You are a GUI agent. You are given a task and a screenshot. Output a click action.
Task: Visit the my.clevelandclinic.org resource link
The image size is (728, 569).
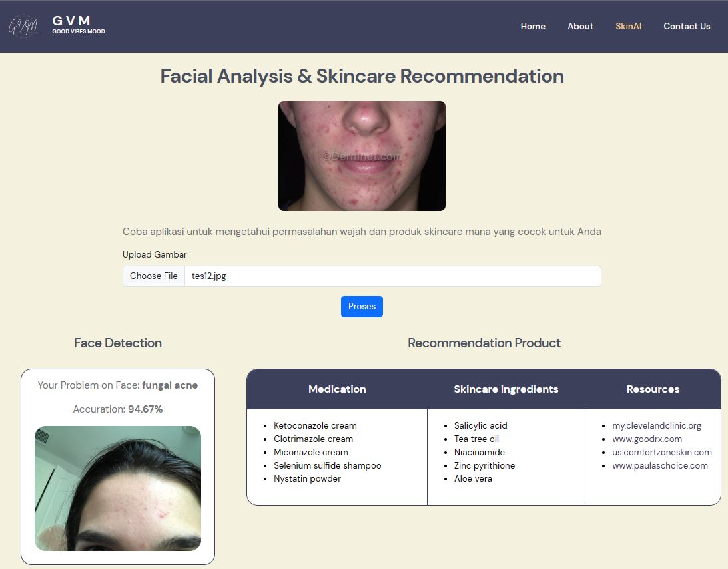tap(655, 425)
